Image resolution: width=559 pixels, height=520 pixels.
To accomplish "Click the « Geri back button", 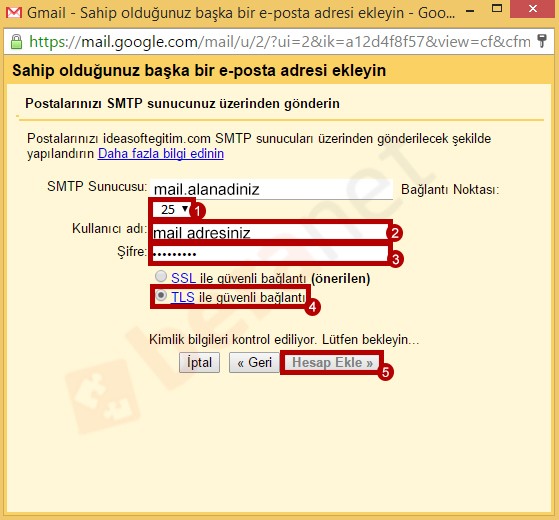I will [x=255, y=362].
